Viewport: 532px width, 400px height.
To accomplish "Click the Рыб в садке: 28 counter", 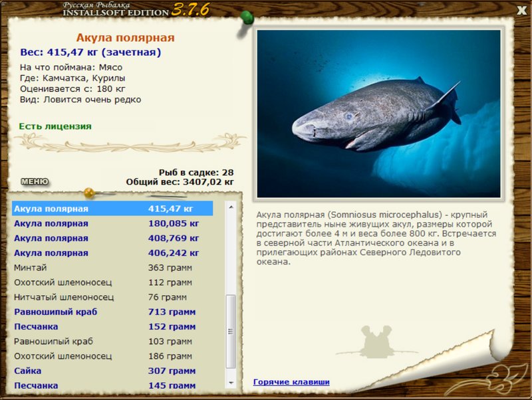I will pyautogui.click(x=196, y=172).
